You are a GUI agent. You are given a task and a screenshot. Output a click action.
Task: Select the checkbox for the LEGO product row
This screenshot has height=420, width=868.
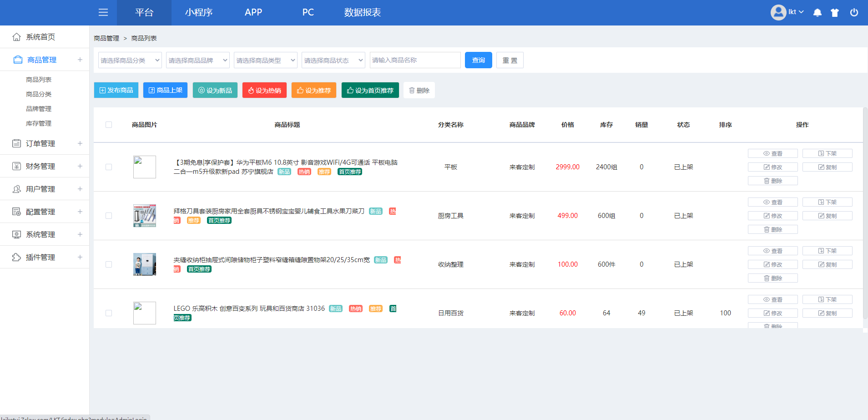pyautogui.click(x=109, y=313)
